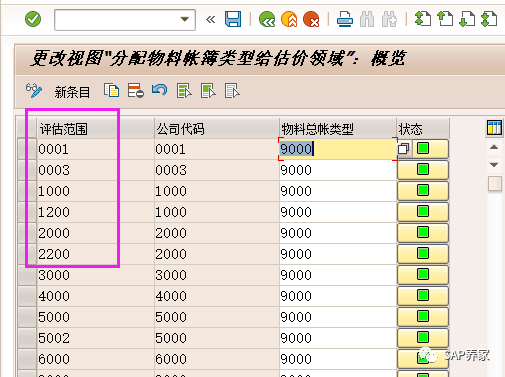Screen dimensions: 505x377
Task: Click the Deselect All icon
Action: click(232, 91)
